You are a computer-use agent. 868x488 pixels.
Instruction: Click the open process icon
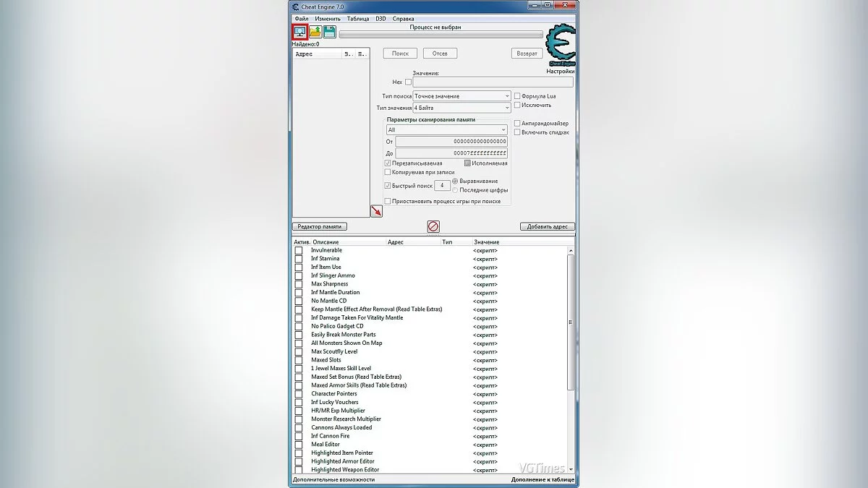299,32
